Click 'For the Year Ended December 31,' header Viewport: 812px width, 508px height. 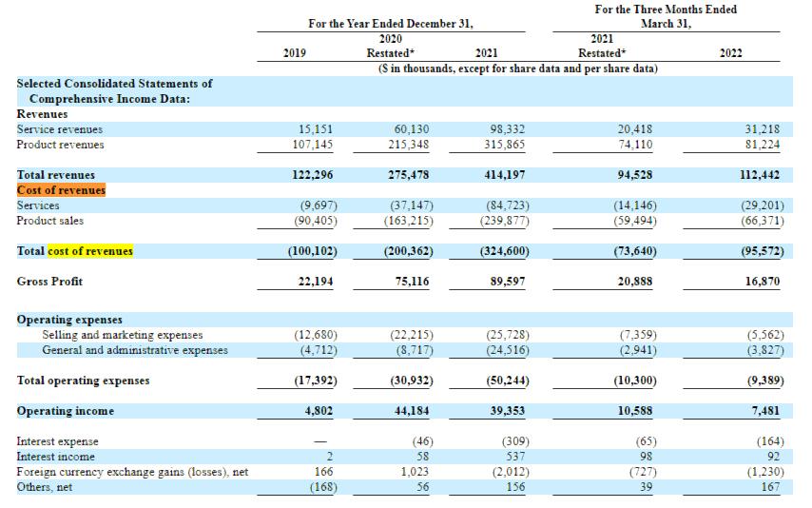(391, 24)
